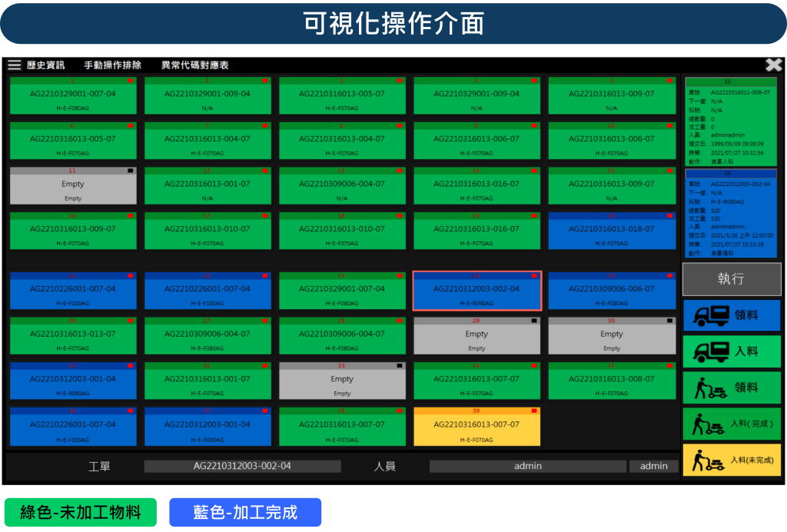This screenshot has width=787, height=532.
Task: Click the small admin button at bottom right
Action: pyautogui.click(x=654, y=466)
